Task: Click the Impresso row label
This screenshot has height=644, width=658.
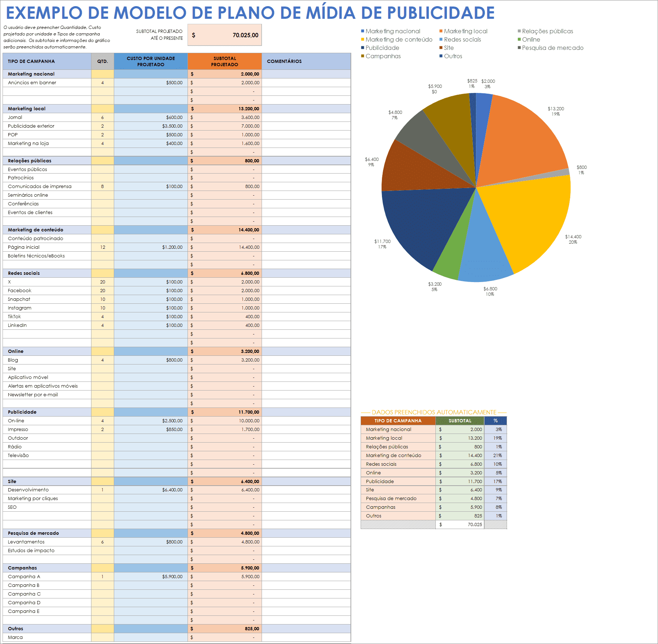Action: [18, 429]
